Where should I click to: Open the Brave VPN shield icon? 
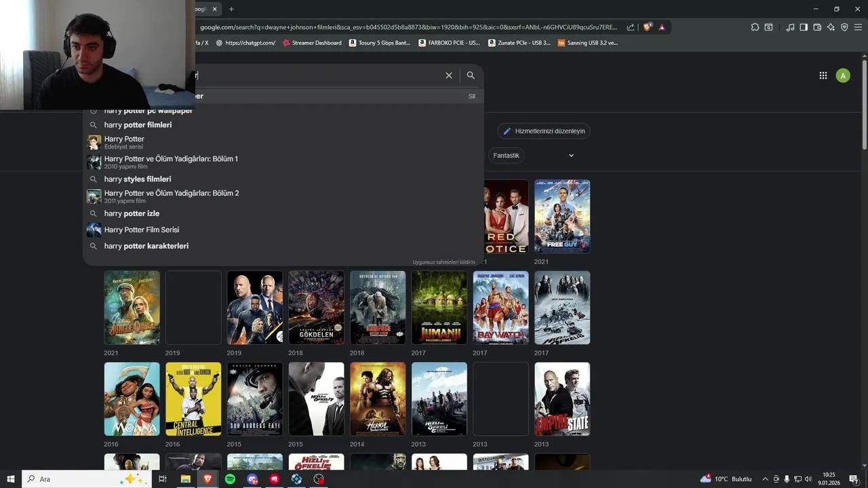pos(844,27)
